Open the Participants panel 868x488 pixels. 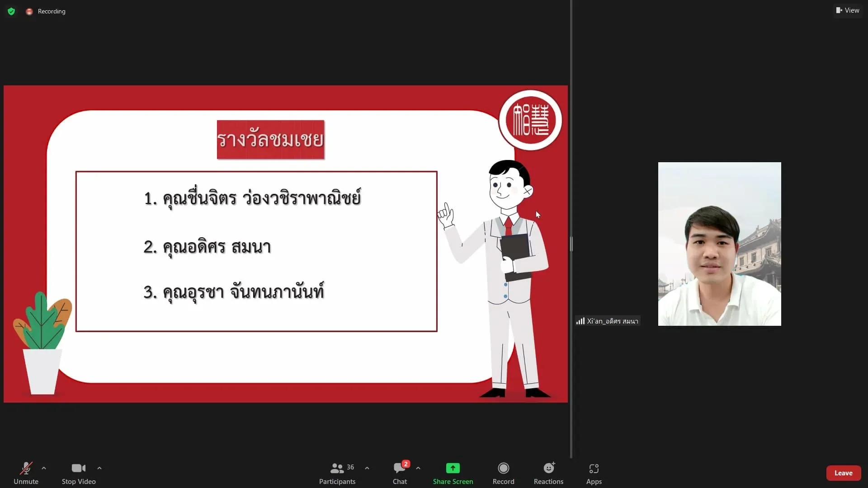[337, 473]
